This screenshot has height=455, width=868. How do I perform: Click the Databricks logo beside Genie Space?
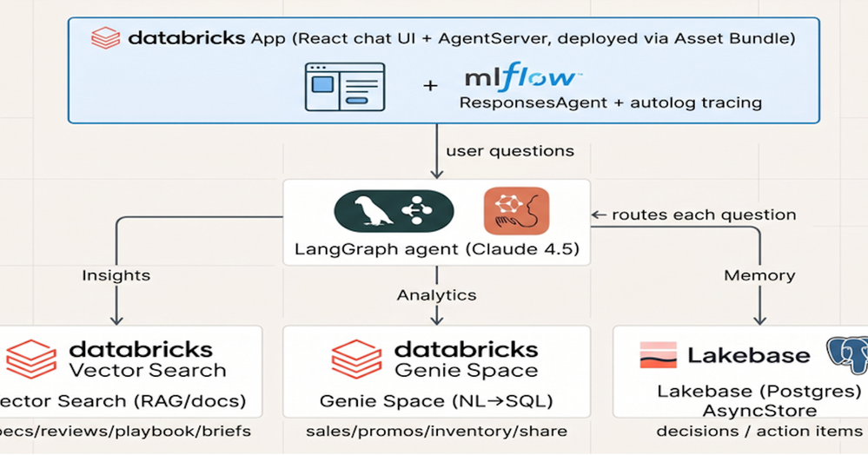tap(356, 359)
